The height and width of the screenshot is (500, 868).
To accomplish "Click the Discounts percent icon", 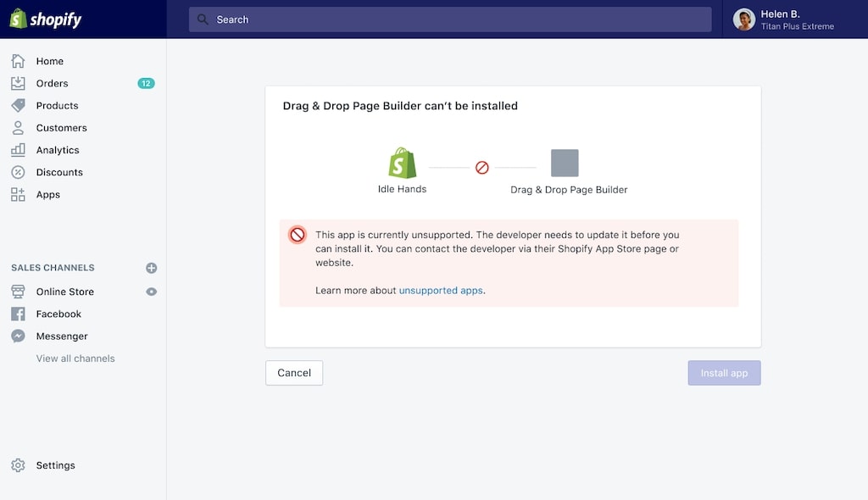I will coord(18,172).
